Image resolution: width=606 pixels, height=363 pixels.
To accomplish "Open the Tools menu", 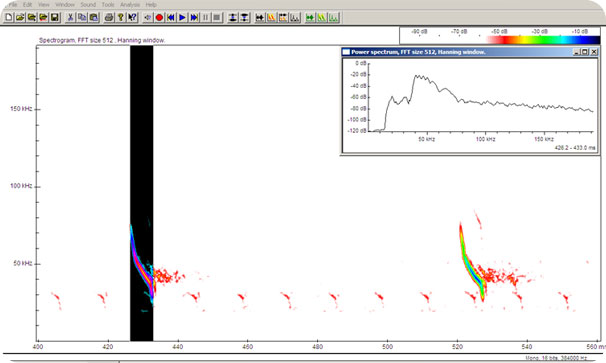I will click(108, 5).
